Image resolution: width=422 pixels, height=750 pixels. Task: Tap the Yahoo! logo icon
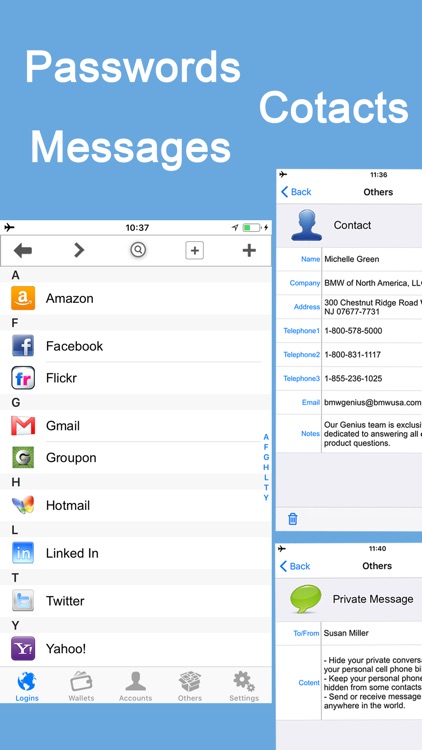point(23,649)
